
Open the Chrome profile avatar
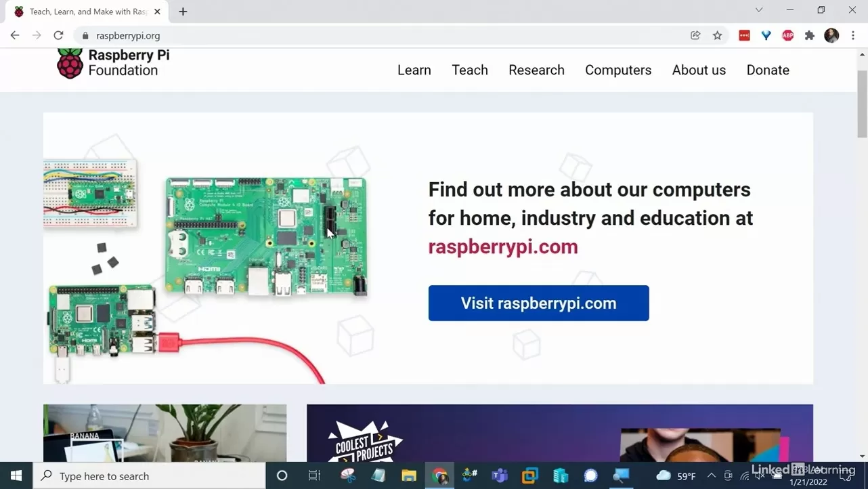tap(831, 35)
